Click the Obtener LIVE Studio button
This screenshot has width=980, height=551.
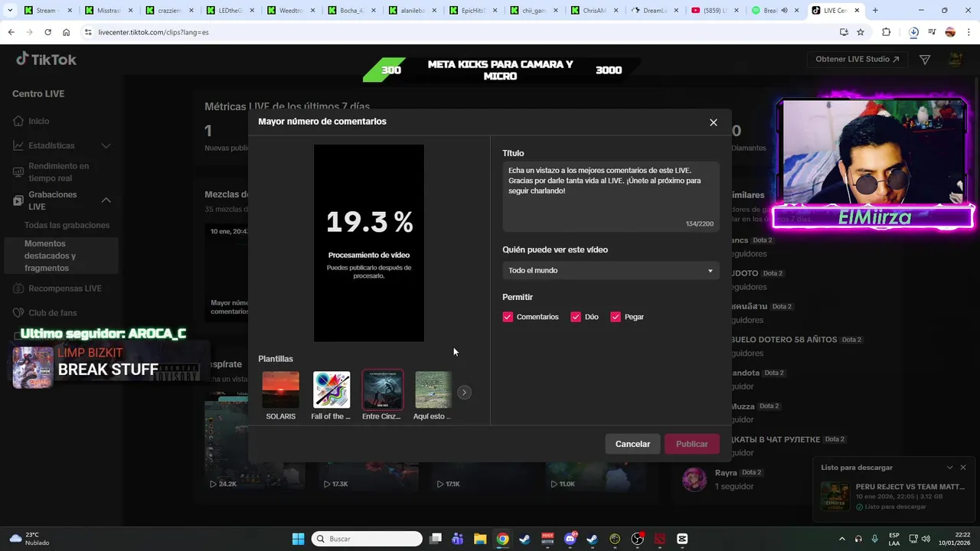(x=857, y=59)
